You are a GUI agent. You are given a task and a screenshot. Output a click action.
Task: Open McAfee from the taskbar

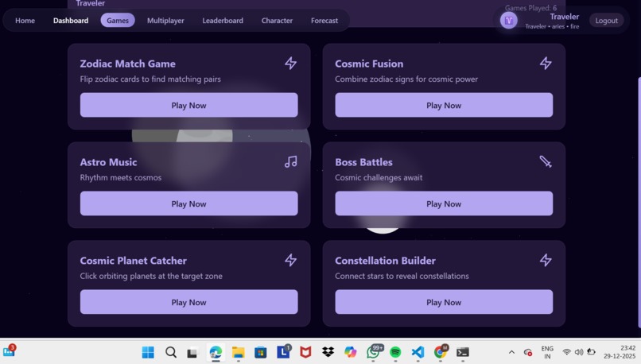(305, 352)
